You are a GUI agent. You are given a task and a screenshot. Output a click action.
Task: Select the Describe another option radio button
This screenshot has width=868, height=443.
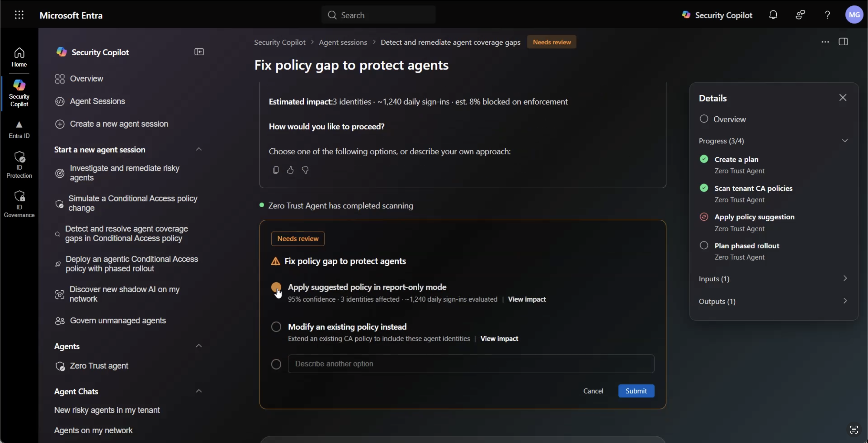[276, 364]
